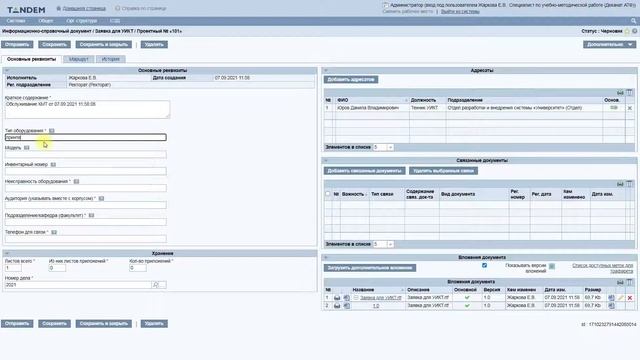Click the change workplace link in header
Viewport: 640px width, 360px height.
(408, 11)
